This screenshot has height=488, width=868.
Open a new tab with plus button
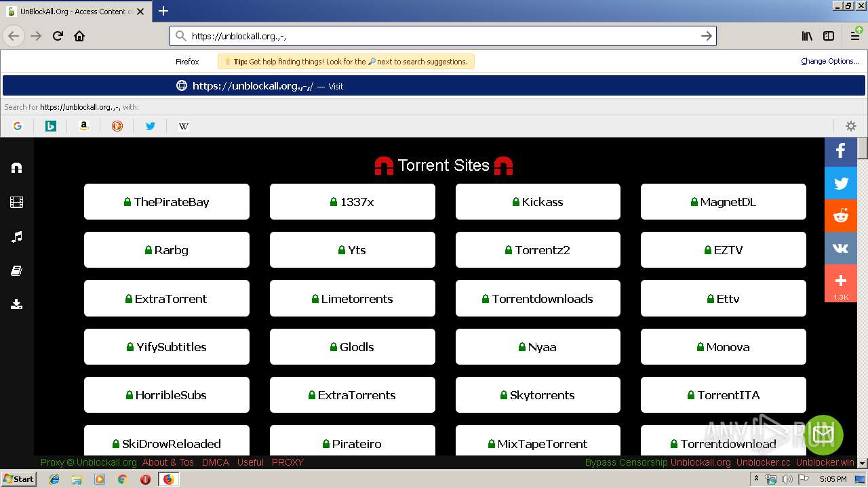click(163, 11)
